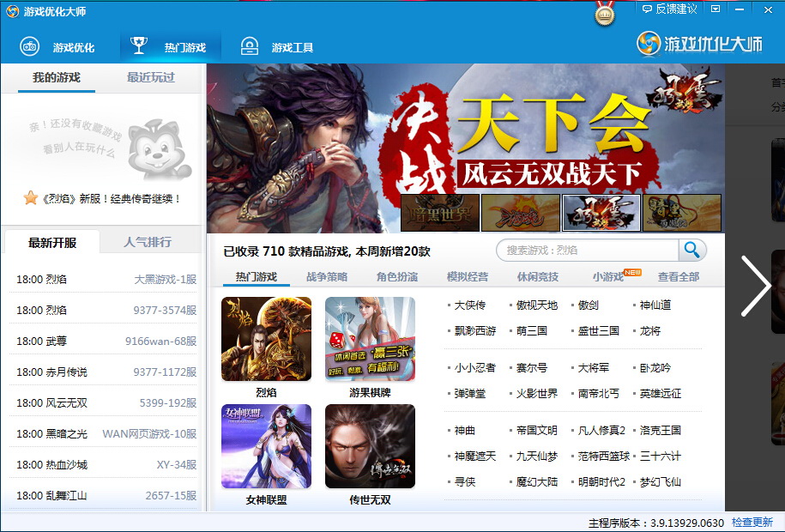The image size is (785, 532).
Task: Select the fourth golden banner thumbnail
Action: (x=682, y=213)
